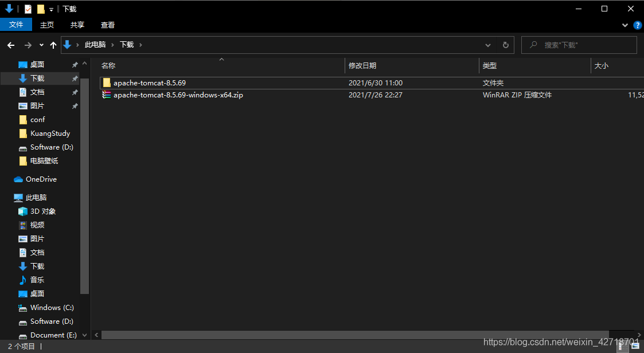The width and height of the screenshot is (644, 353).
Task: Open 视频 under 此电脑
Action: 37,225
